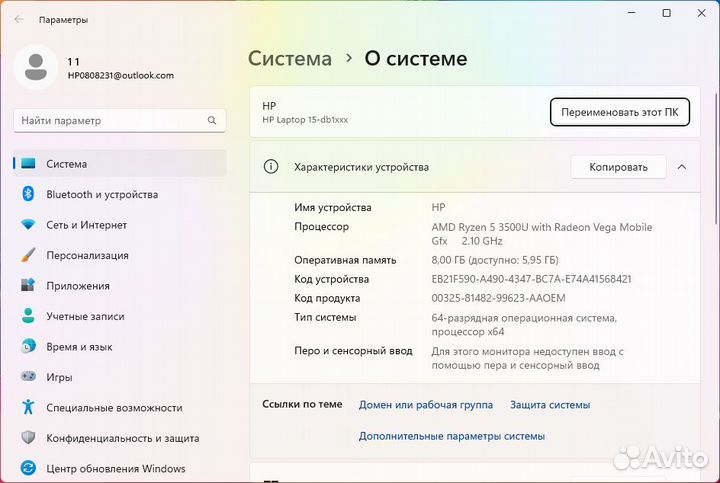
Task: Click the Имя устройства label
Action: point(332,207)
